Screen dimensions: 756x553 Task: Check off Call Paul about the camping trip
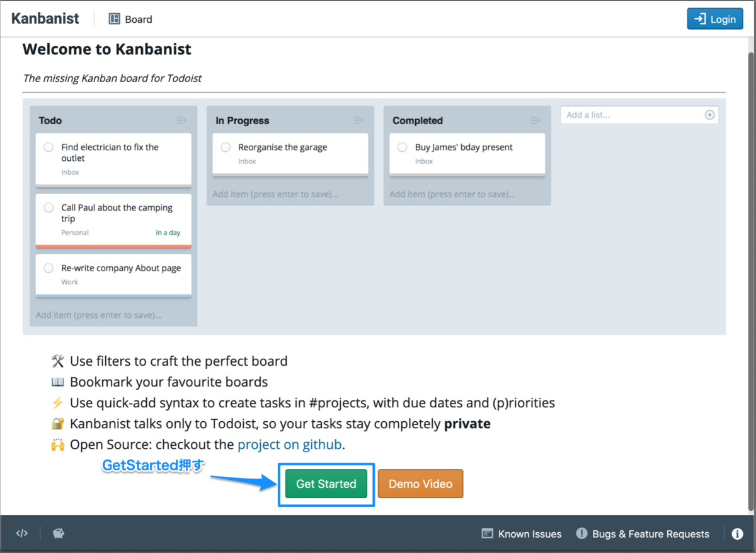pyautogui.click(x=49, y=208)
